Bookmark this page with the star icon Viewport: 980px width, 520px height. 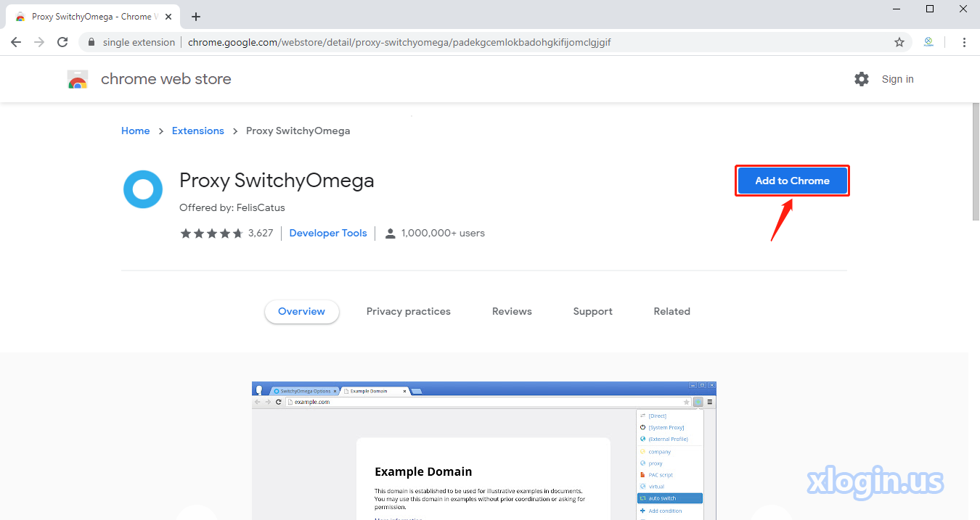(x=899, y=42)
